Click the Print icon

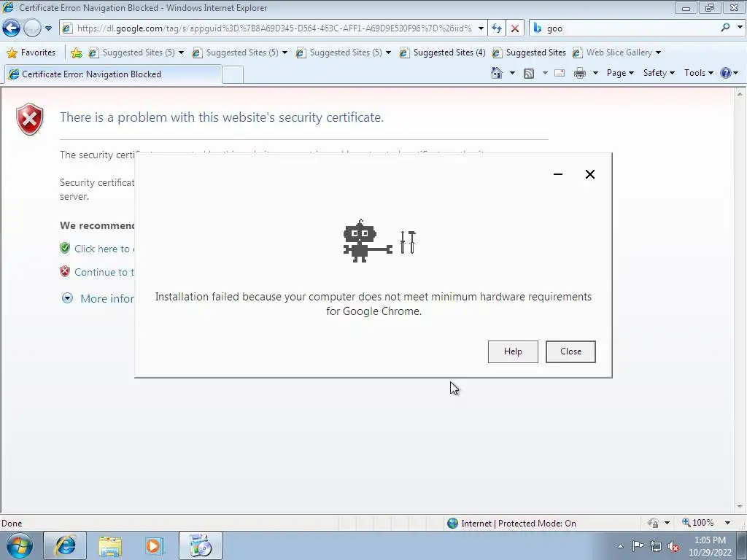(x=580, y=73)
